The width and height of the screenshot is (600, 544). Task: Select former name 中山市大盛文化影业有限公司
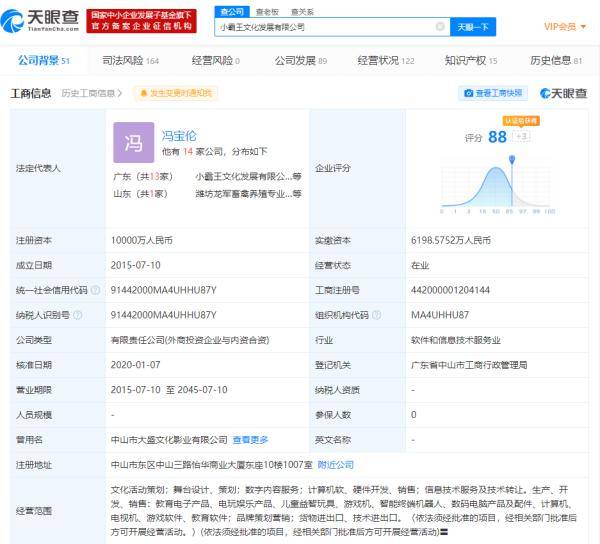pyautogui.click(x=169, y=440)
